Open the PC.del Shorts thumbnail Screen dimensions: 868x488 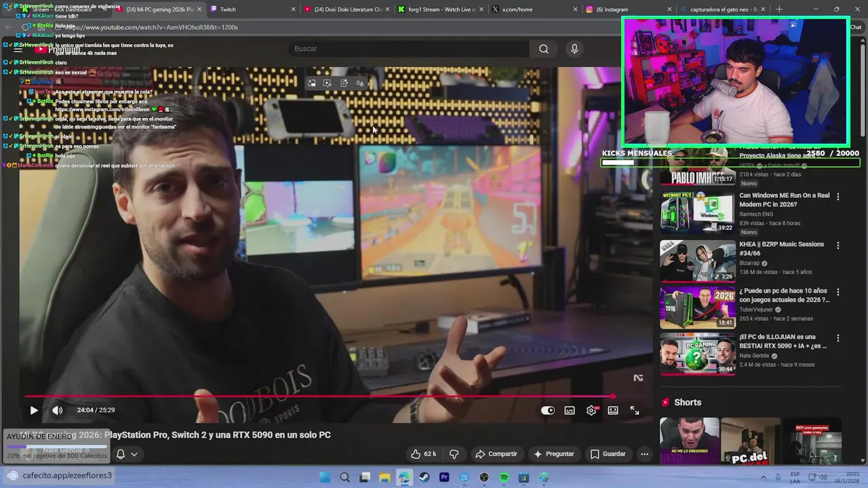[751, 441]
